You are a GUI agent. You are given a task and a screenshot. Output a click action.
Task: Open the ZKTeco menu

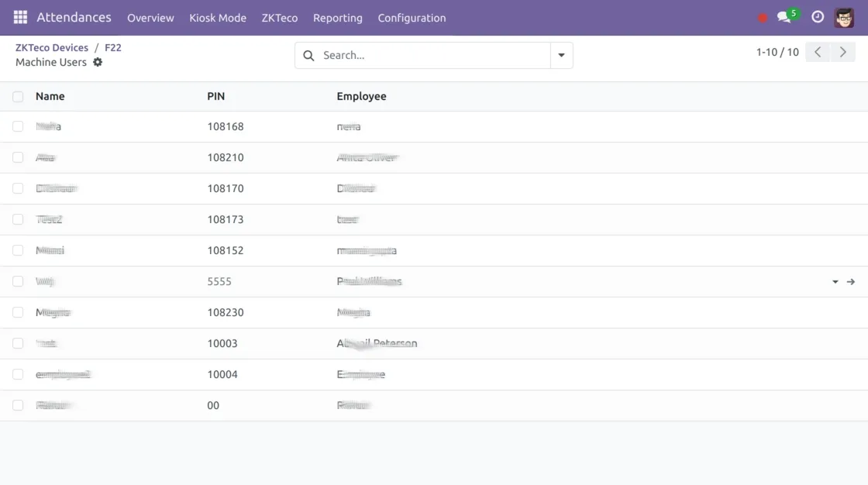coord(280,18)
